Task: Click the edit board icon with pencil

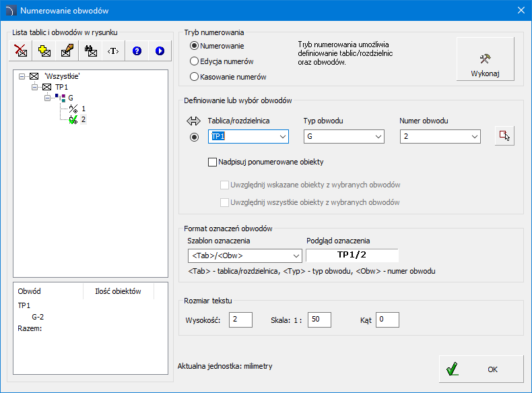Action: (67, 51)
